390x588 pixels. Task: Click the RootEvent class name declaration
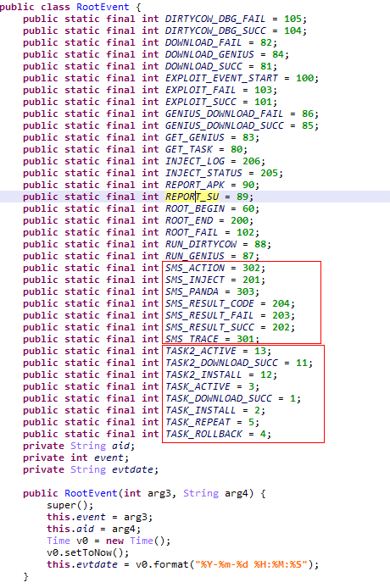(103, 7)
